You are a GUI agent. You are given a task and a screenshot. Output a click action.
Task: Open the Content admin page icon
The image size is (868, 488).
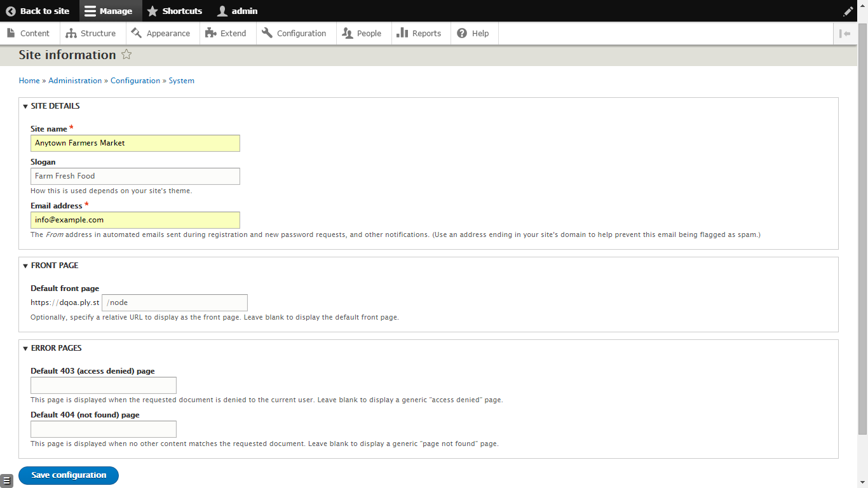coord(10,33)
